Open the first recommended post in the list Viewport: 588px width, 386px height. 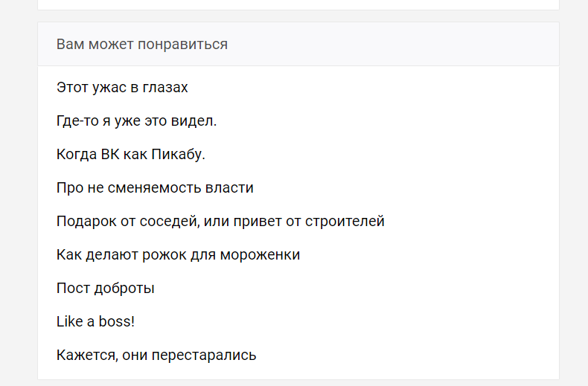coord(122,88)
